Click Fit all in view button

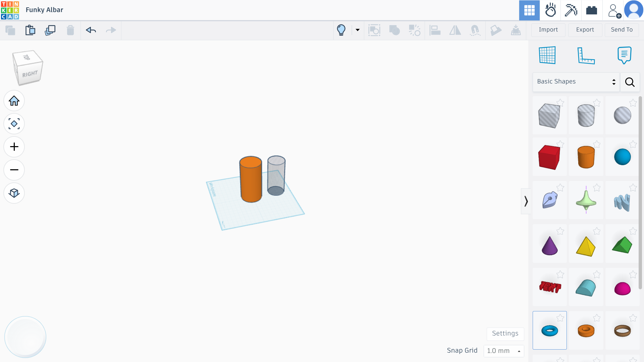pyautogui.click(x=14, y=124)
